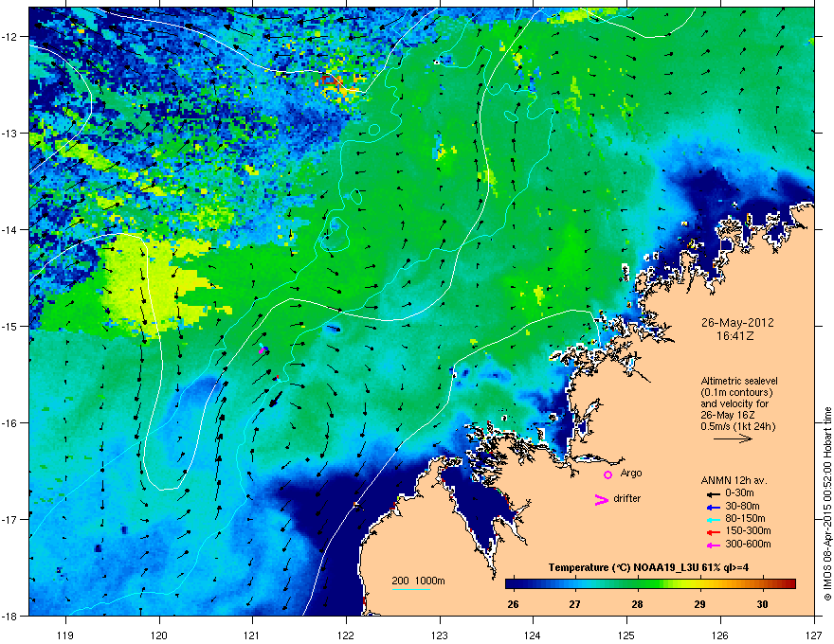Click the magenta 300-600m legend arrow
The image size is (834, 644).
[x=713, y=545]
